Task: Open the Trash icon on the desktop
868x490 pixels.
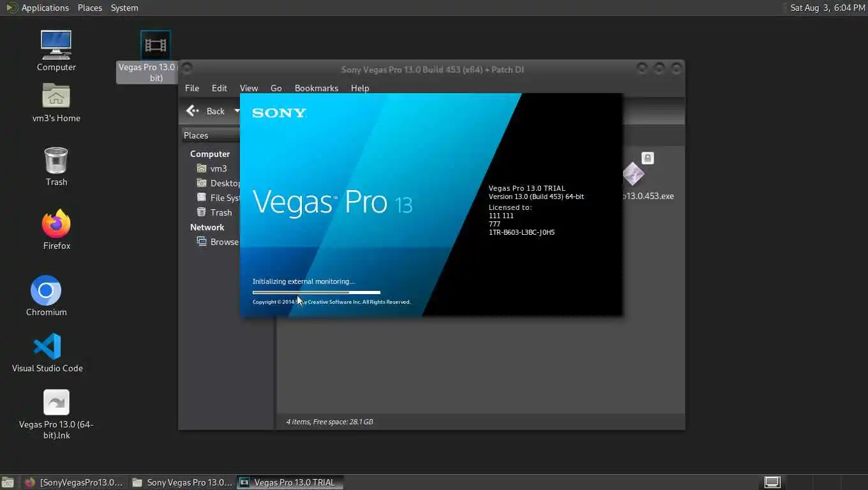Action: tap(56, 160)
